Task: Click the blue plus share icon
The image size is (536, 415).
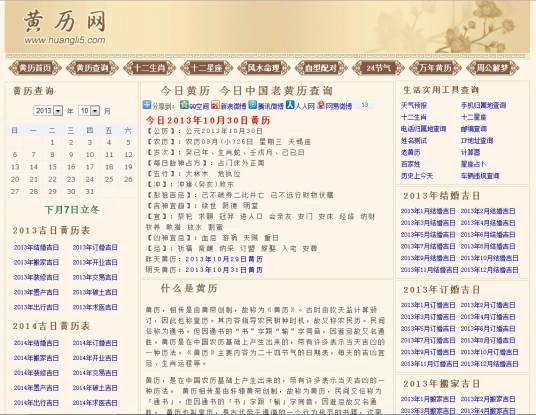Action: pos(147,105)
